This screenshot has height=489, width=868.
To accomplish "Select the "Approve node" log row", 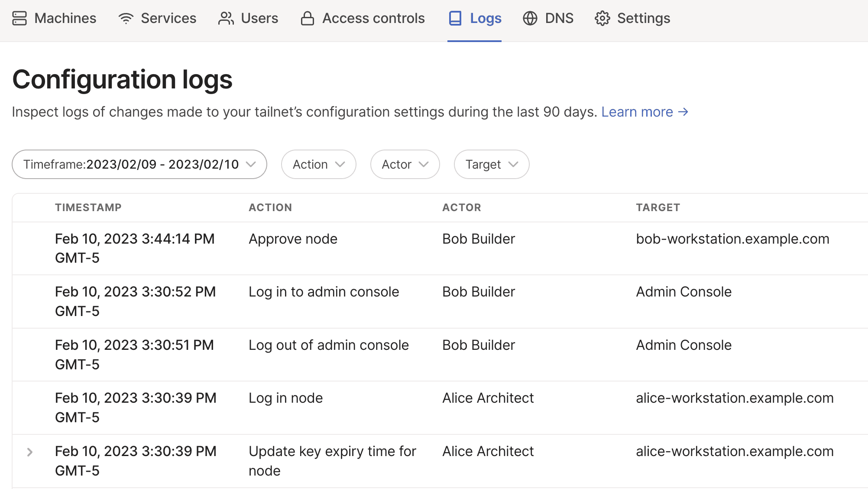I will click(293, 238).
